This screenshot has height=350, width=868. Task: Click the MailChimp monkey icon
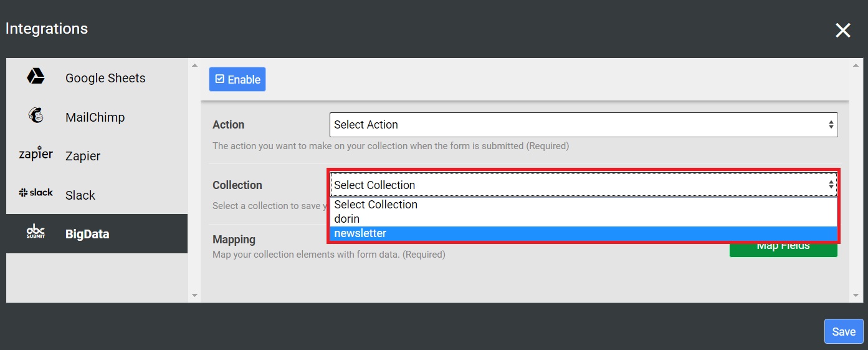(36, 115)
